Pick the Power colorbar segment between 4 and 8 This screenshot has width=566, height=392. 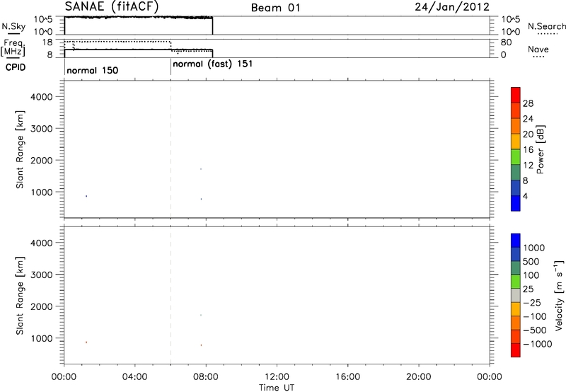click(516, 188)
